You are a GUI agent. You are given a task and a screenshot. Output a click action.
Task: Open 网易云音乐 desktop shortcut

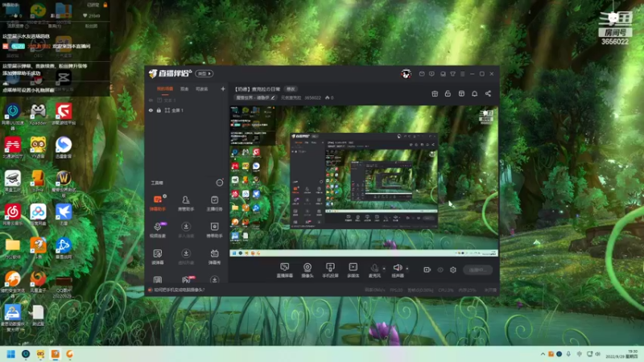(x=13, y=216)
